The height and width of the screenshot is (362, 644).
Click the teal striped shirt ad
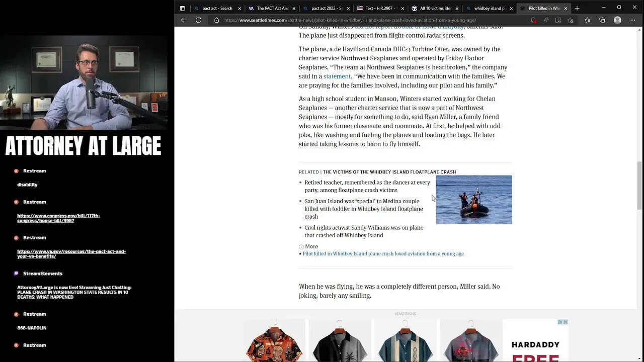pyautogui.click(x=405, y=340)
